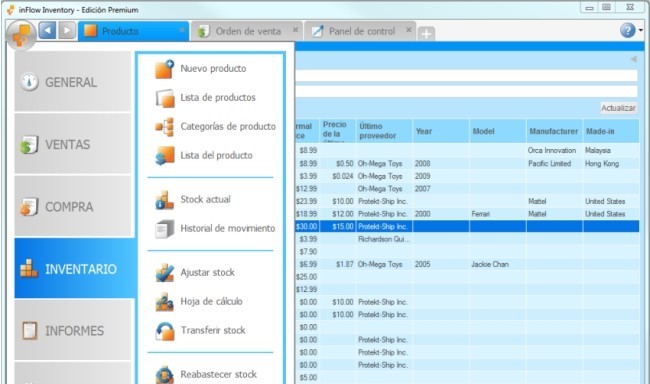Choose Lista del producto entry text
650x384 pixels.
click(216, 155)
